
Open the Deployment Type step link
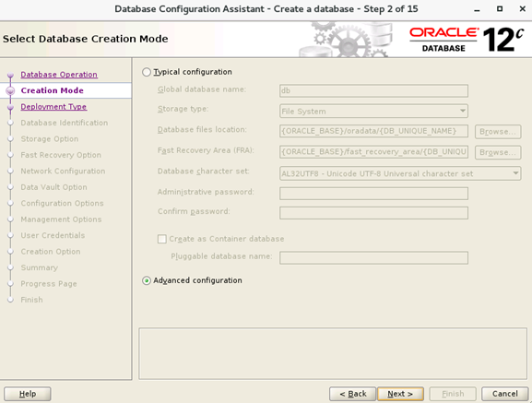[53, 107]
